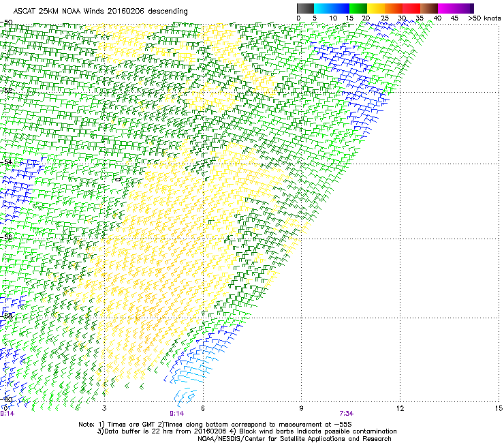Click the 'Times are GMT' note line
This screenshot has width=504, height=443.
tap(215, 425)
